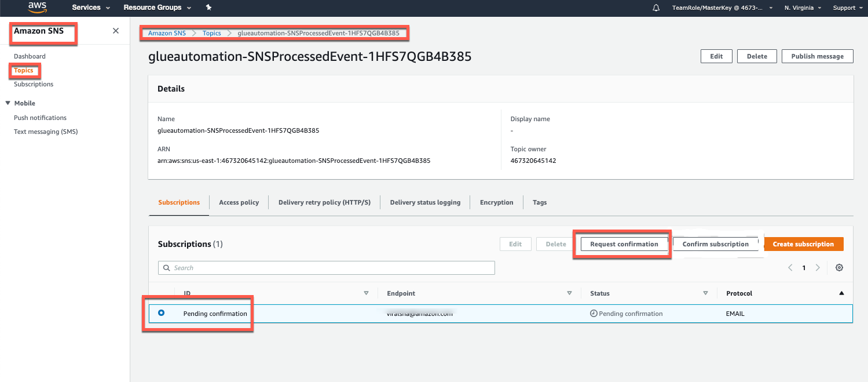Switch to the Encryption tab
The image size is (868, 382).
pyautogui.click(x=496, y=202)
